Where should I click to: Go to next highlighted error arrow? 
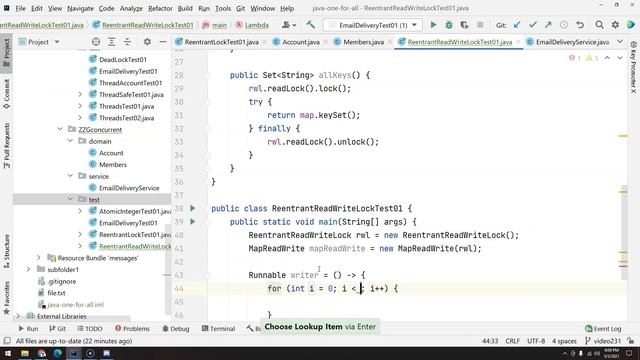click(620, 58)
